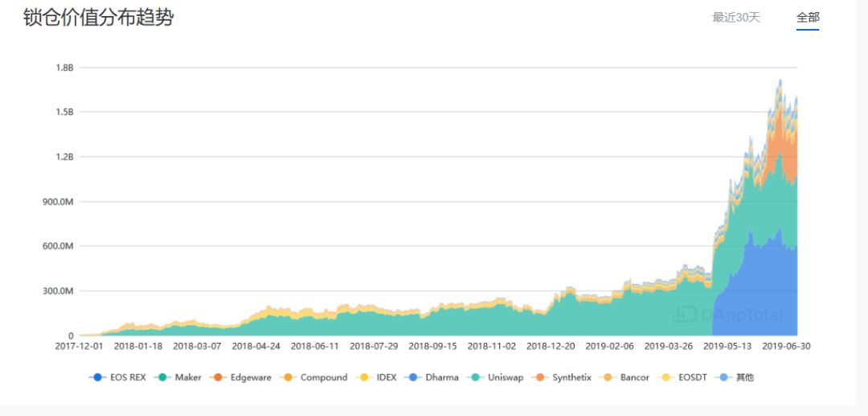Click the 2018-06-11 x-axis date
Screen dimensions: 868x416
click(315, 346)
